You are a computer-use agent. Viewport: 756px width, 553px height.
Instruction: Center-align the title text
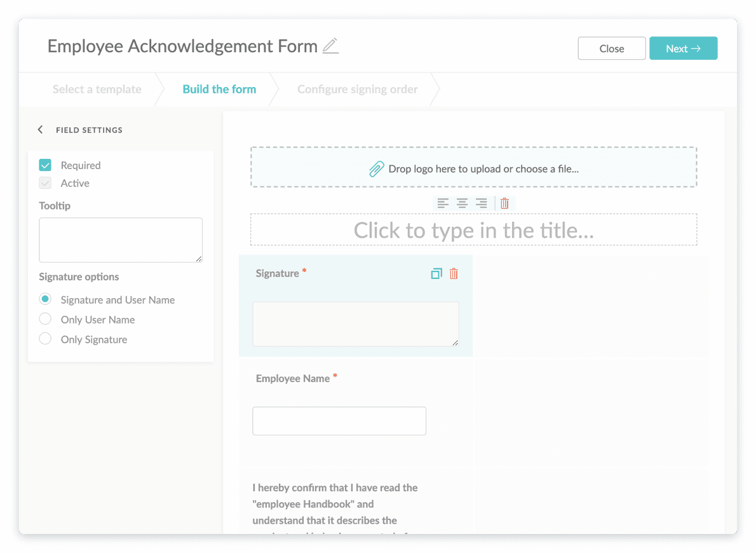(x=462, y=203)
